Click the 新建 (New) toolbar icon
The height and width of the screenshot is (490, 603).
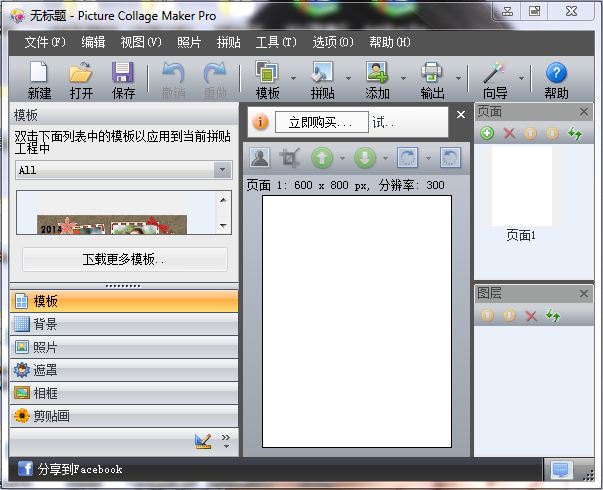(x=39, y=74)
